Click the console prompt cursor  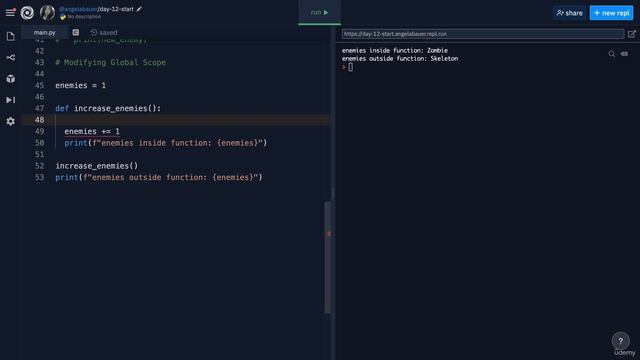tap(351, 67)
